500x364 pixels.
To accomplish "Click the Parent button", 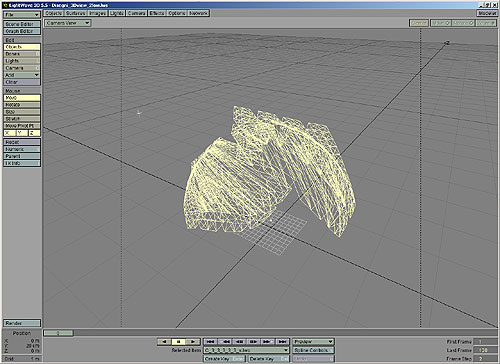I will point(22,156).
